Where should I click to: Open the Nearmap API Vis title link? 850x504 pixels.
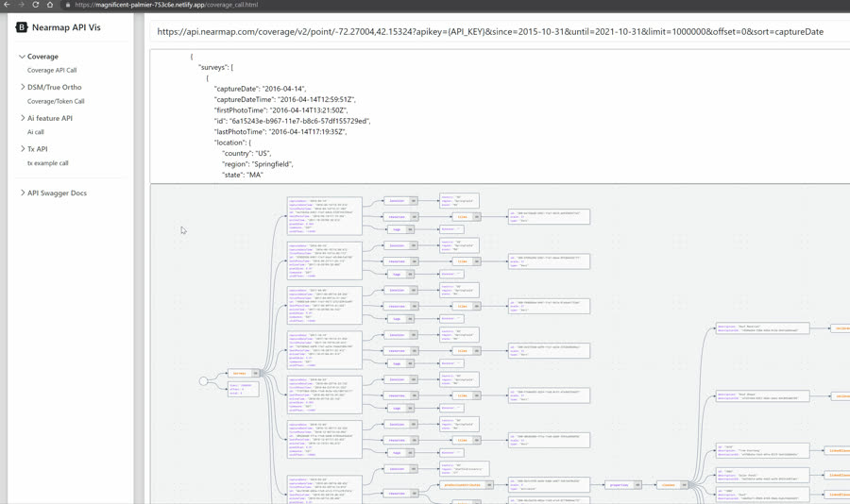point(66,27)
